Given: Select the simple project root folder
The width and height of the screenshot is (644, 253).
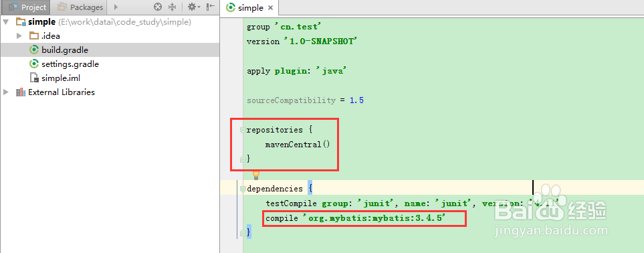Looking at the screenshot, I should (41, 22).
